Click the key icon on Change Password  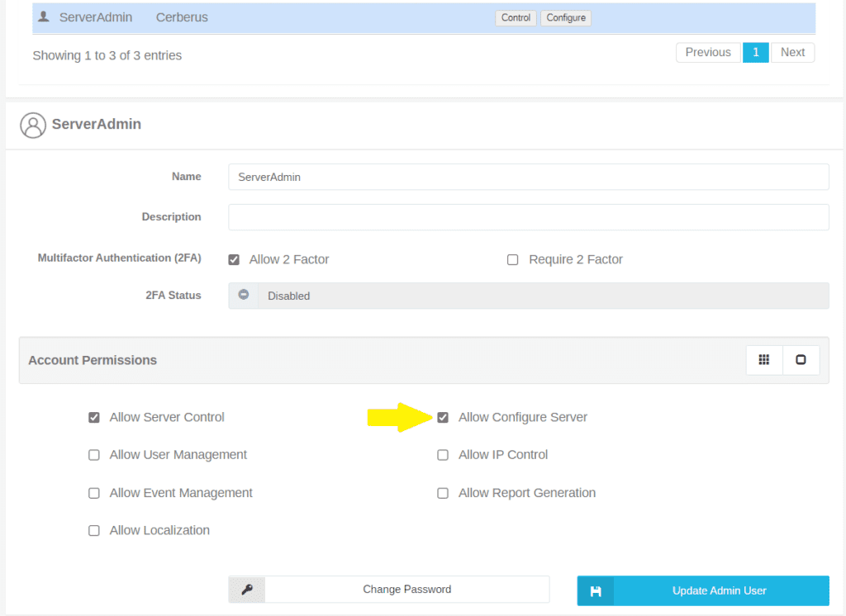pos(246,589)
